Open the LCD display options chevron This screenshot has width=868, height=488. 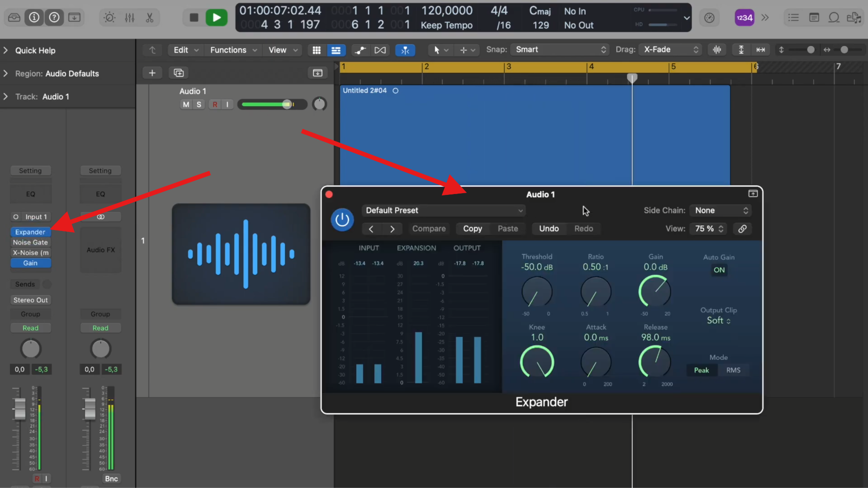pos(687,18)
